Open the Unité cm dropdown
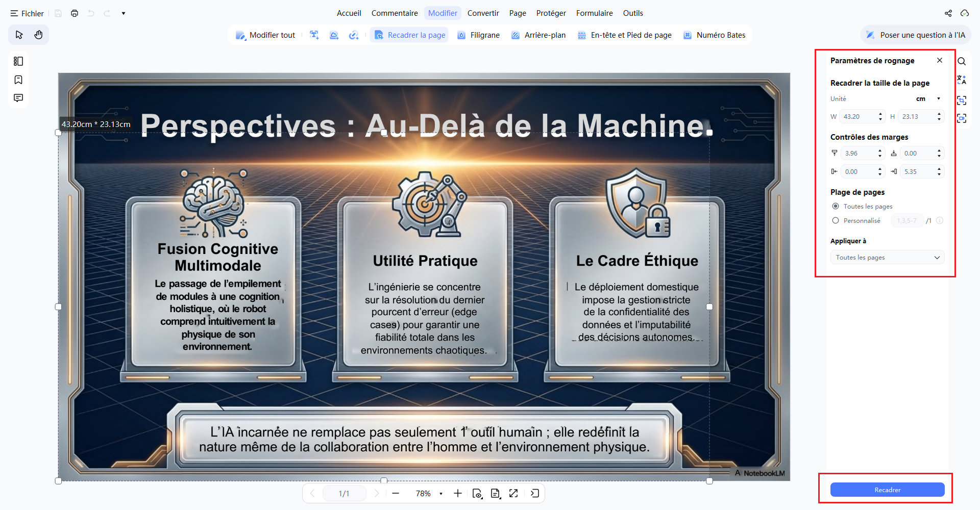Viewport: 980px width, 510px height. 928,99
